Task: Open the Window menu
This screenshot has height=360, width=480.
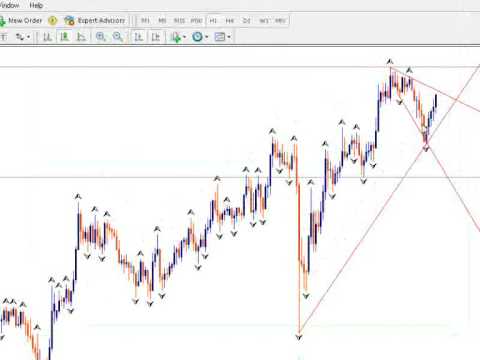Action: [x=9, y=5]
